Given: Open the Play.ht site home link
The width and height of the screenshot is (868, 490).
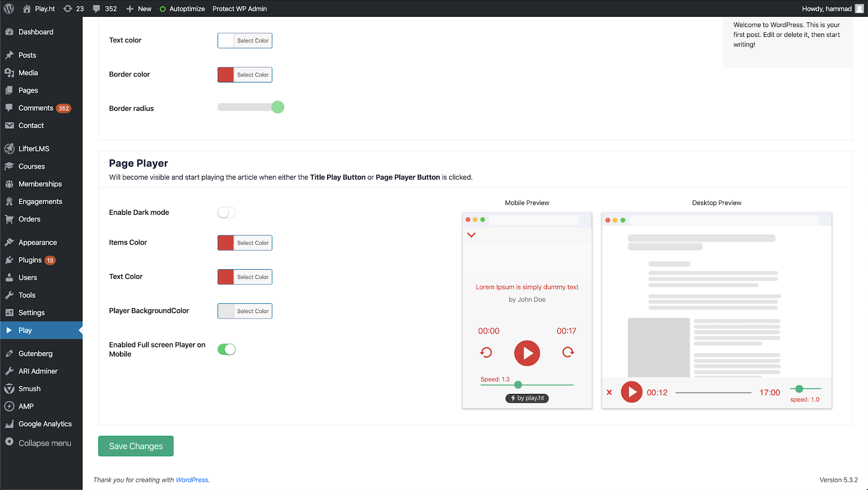Looking at the screenshot, I should pos(39,9).
